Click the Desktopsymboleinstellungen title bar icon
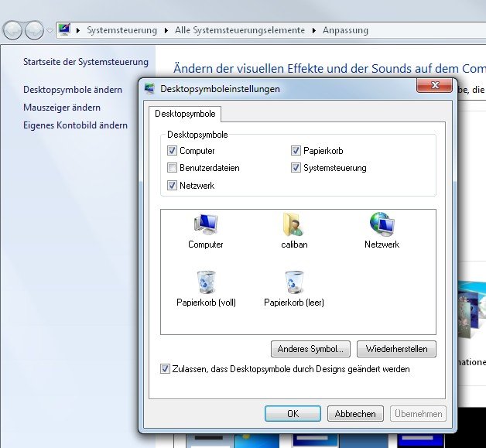The image size is (486, 448). pyautogui.click(x=149, y=89)
